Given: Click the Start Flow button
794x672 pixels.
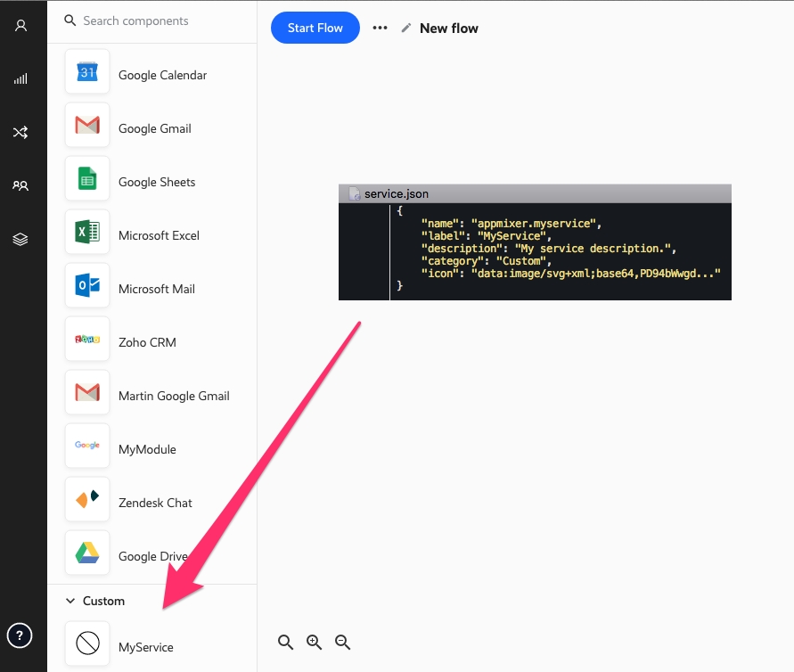Looking at the screenshot, I should (315, 28).
